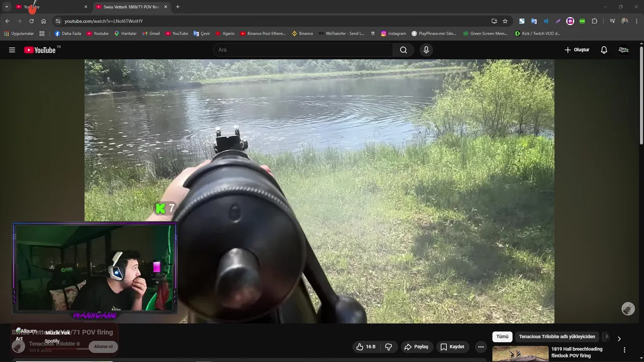The image size is (644, 362).
Task: Open the purple feather extension icon
Action: tap(558, 21)
